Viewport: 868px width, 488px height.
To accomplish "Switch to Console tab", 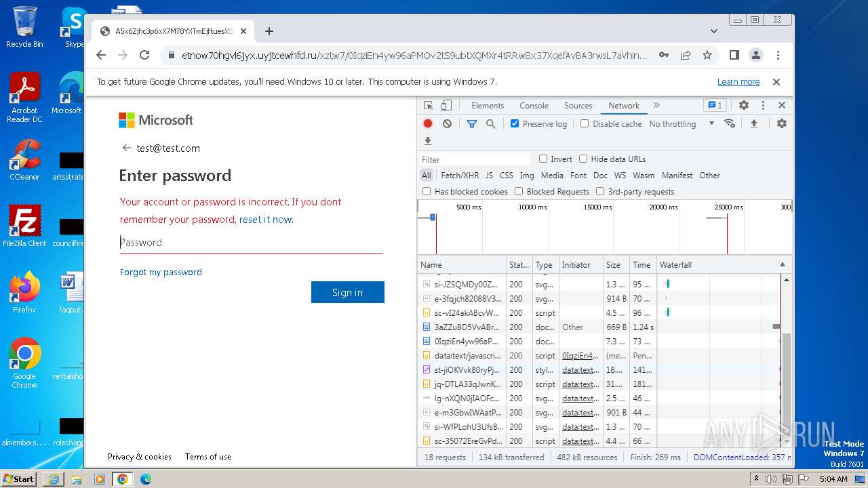I will click(534, 106).
